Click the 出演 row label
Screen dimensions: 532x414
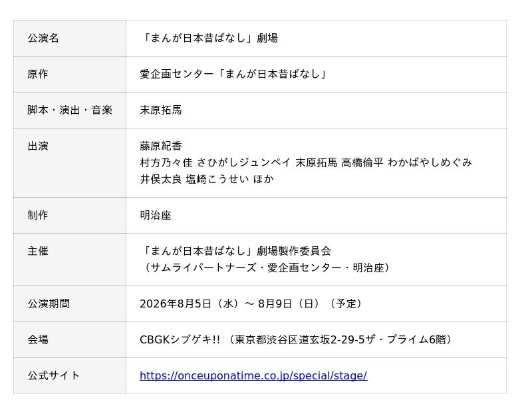point(38,146)
